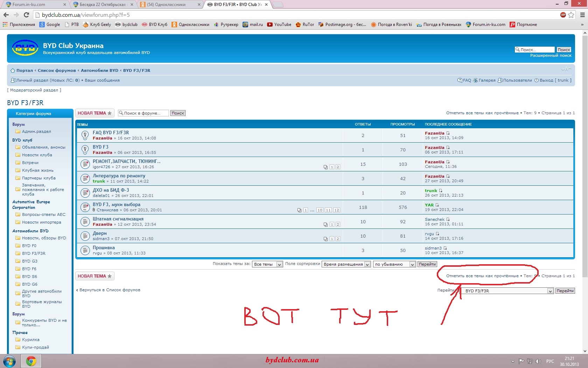This screenshot has height=368, width=588.
Task: Bookmark this page with the star icon
Action: pos(571,15)
